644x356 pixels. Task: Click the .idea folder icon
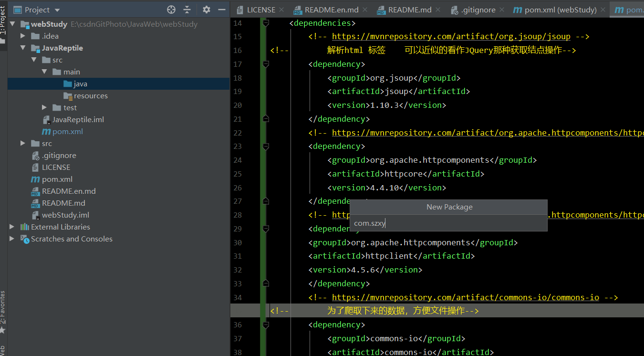point(35,36)
